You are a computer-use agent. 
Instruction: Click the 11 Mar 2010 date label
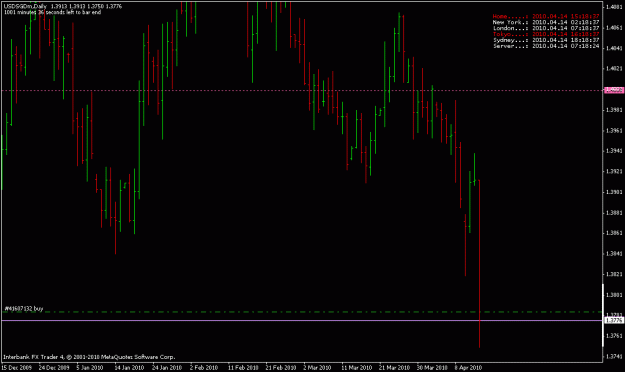(356, 368)
